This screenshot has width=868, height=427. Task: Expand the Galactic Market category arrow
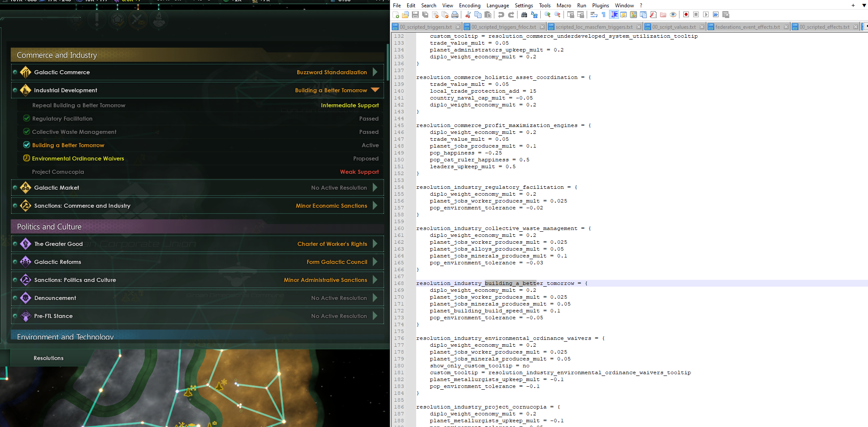click(375, 188)
